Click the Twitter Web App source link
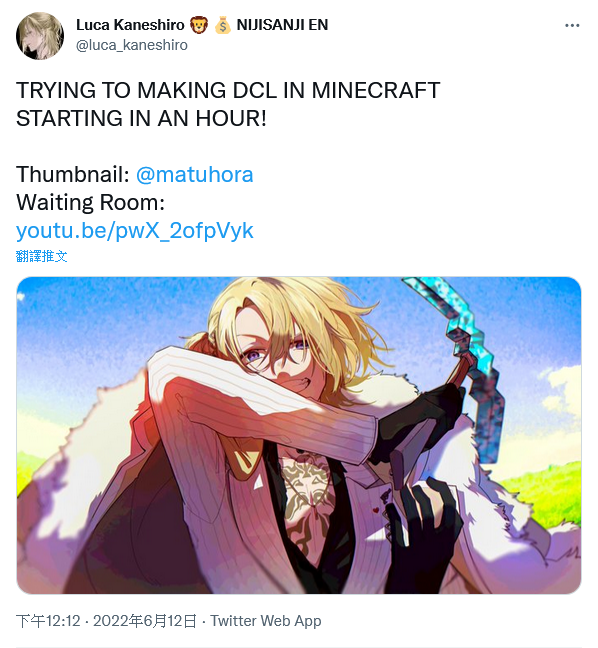Viewport: 598px width, 648px height. point(266,621)
